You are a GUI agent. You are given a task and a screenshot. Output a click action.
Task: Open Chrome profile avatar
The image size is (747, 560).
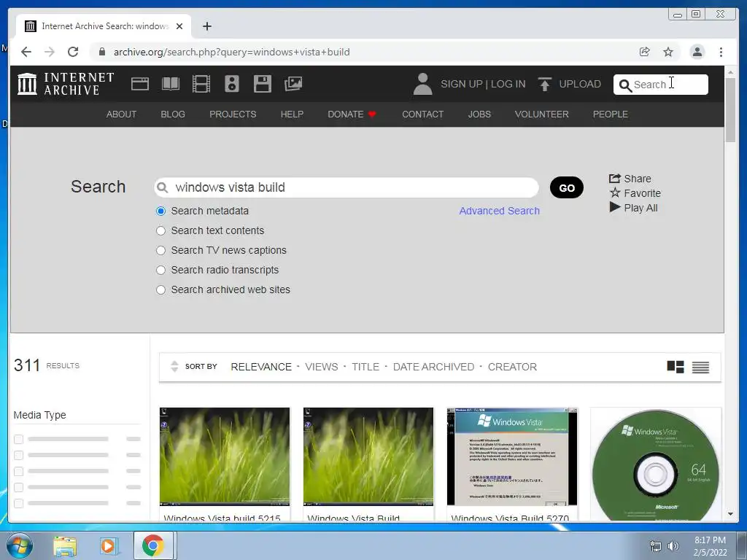[697, 52]
